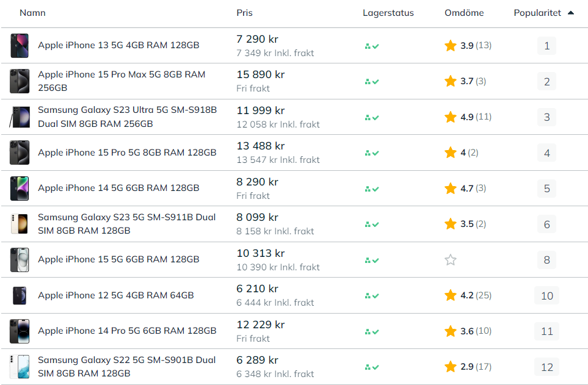
Task: Click the iPhone 15 5G 128GB thumbnail
Action: [20, 260]
